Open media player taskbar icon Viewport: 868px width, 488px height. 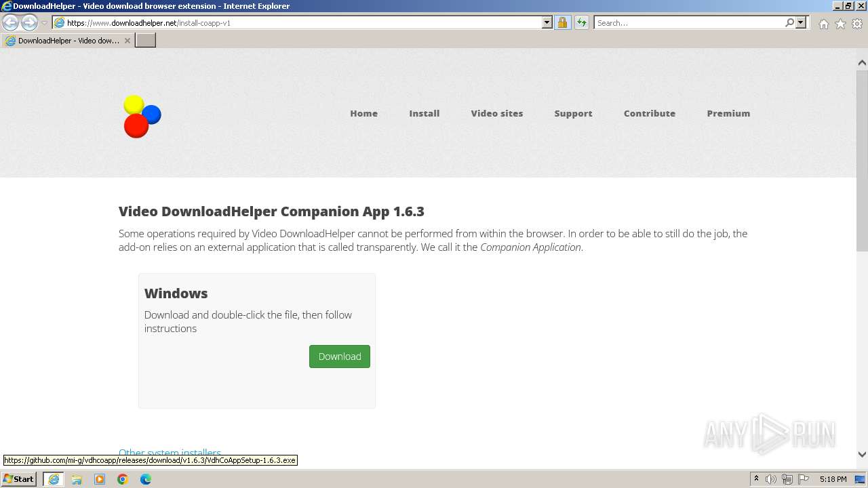tap(100, 479)
